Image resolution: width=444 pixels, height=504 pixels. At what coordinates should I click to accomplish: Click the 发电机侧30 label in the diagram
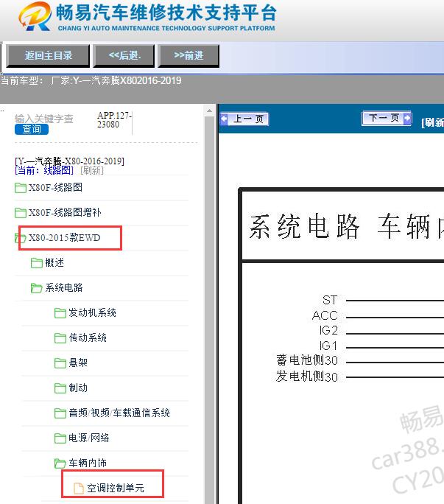(307, 377)
